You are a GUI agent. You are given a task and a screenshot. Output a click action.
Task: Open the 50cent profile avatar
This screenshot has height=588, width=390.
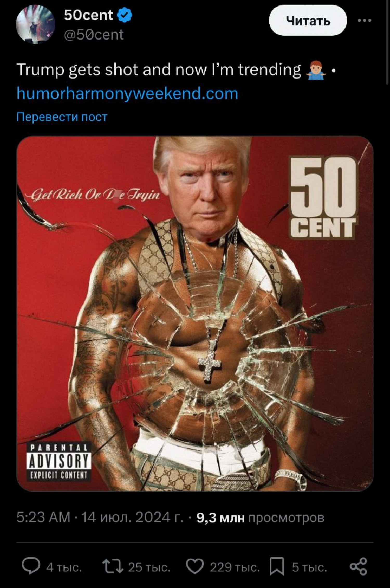pos(35,24)
